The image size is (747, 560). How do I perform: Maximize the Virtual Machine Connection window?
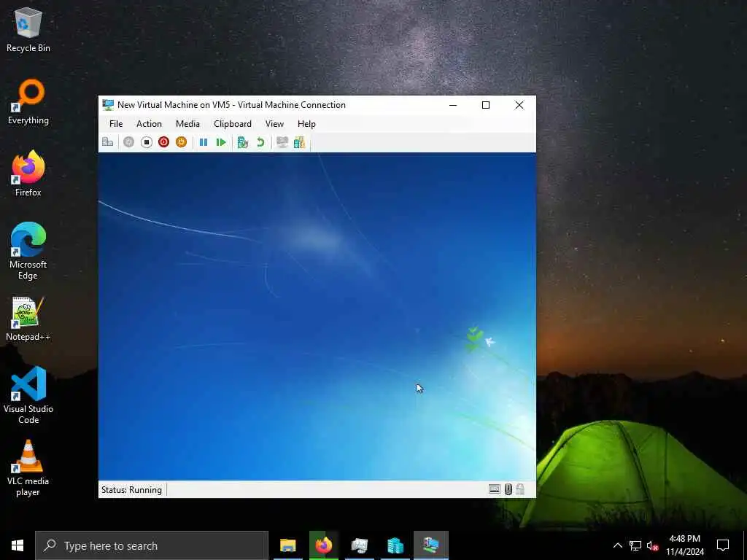[486, 105]
